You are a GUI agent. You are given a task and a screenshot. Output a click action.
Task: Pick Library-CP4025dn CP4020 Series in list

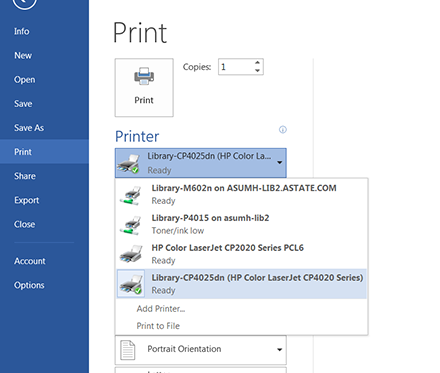[242, 284]
